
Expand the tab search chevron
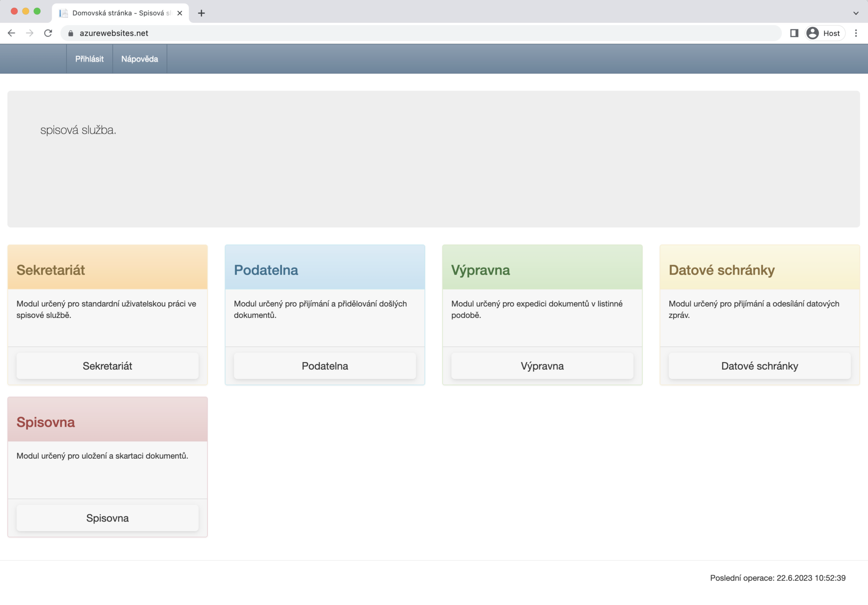[856, 13]
